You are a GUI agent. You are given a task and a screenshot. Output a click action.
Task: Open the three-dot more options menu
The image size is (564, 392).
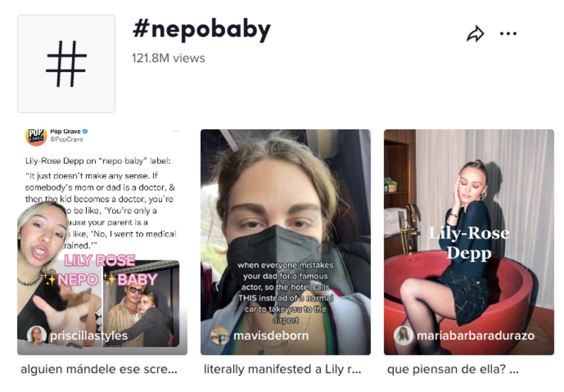point(508,34)
